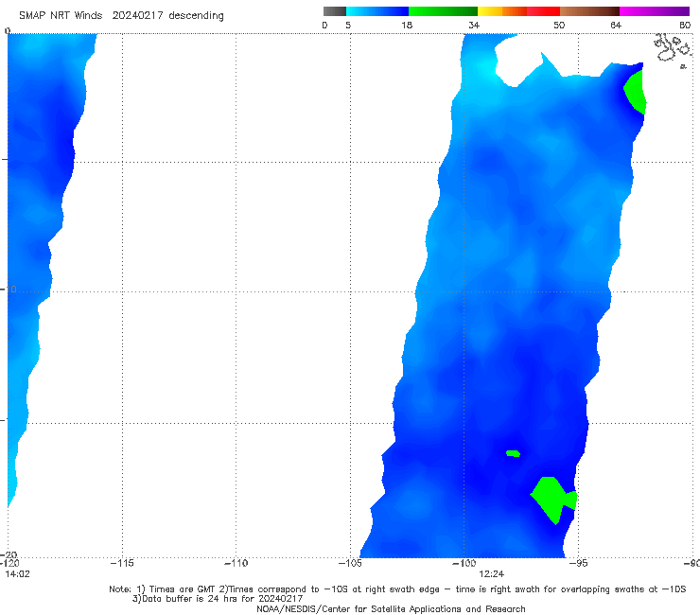Click the longitude label '-95'
The height and width of the screenshot is (615, 700).
pyautogui.click(x=578, y=563)
